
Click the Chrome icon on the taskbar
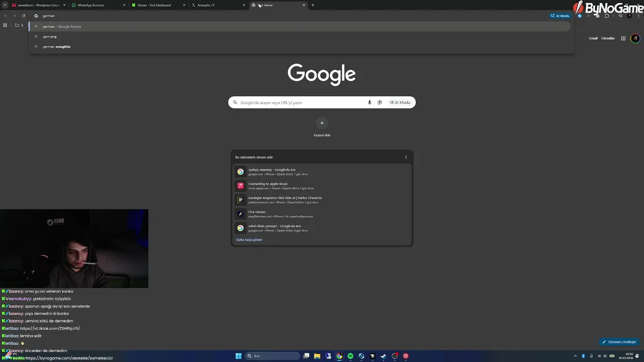[x=340, y=356]
